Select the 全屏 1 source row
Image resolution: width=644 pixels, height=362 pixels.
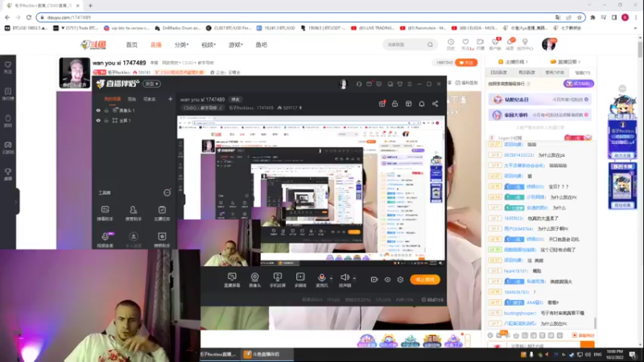[x=134, y=121]
